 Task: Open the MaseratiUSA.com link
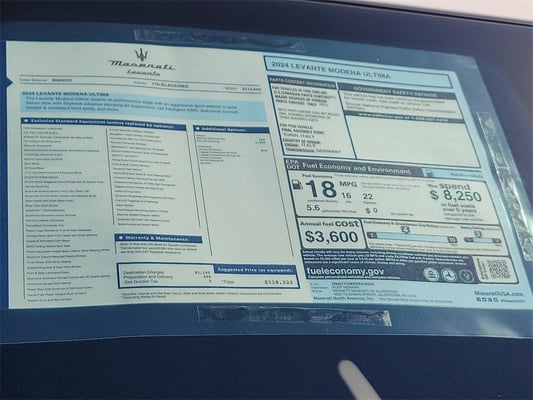coord(499,293)
